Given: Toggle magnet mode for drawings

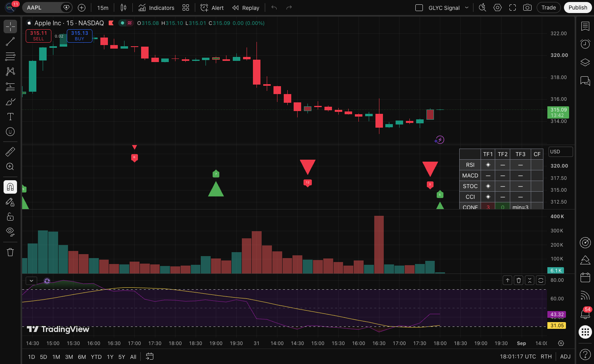Looking at the screenshot, I should 10,187.
